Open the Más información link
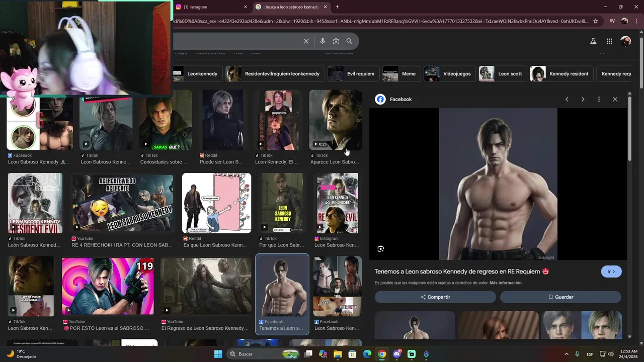644x362 pixels. [505, 283]
